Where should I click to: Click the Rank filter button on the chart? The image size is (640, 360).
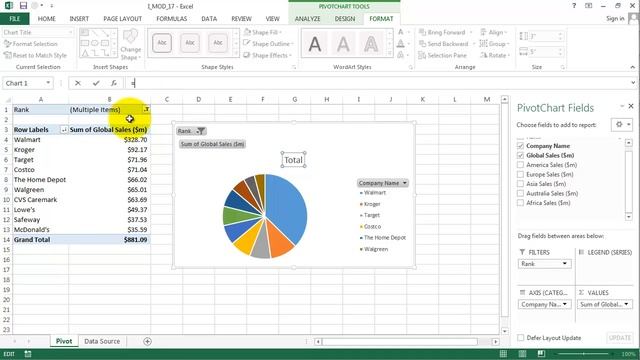(191, 131)
